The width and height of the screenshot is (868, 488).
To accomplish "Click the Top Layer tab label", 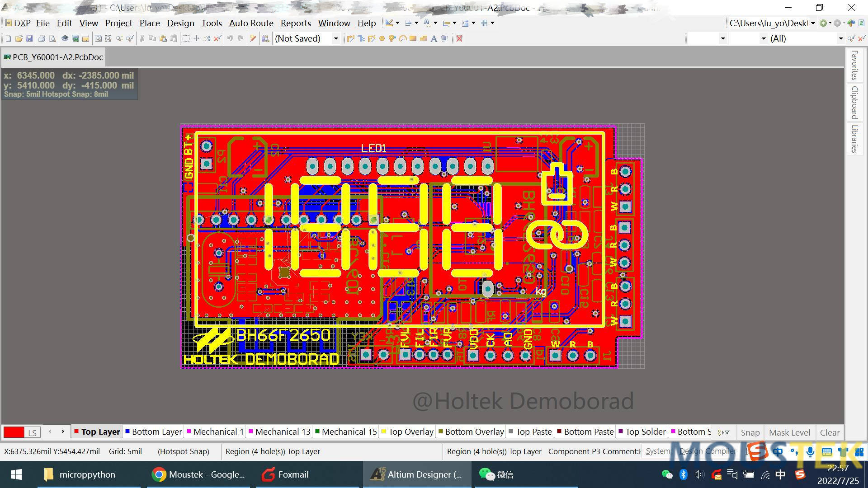I will (x=100, y=432).
